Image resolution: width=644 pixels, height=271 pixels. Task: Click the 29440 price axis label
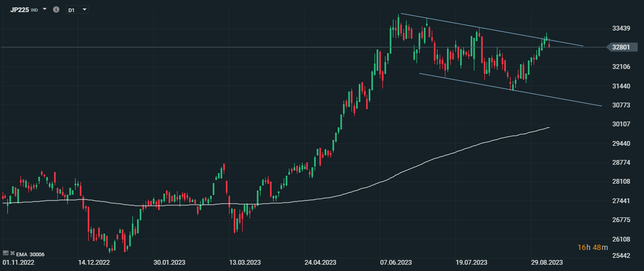coord(621,143)
